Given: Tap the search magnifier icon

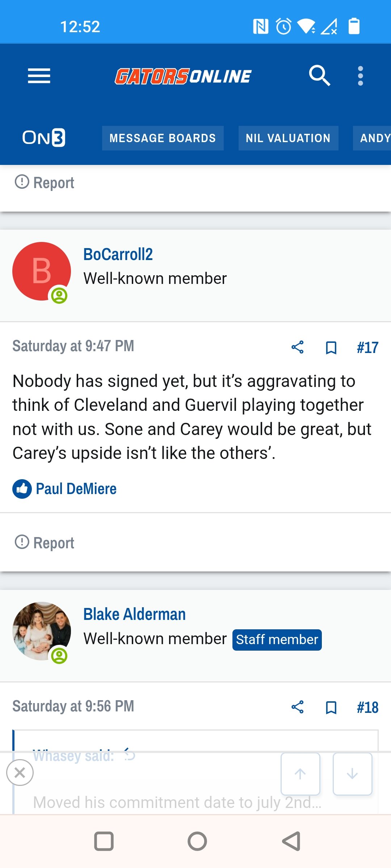Looking at the screenshot, I should (320, 76).
